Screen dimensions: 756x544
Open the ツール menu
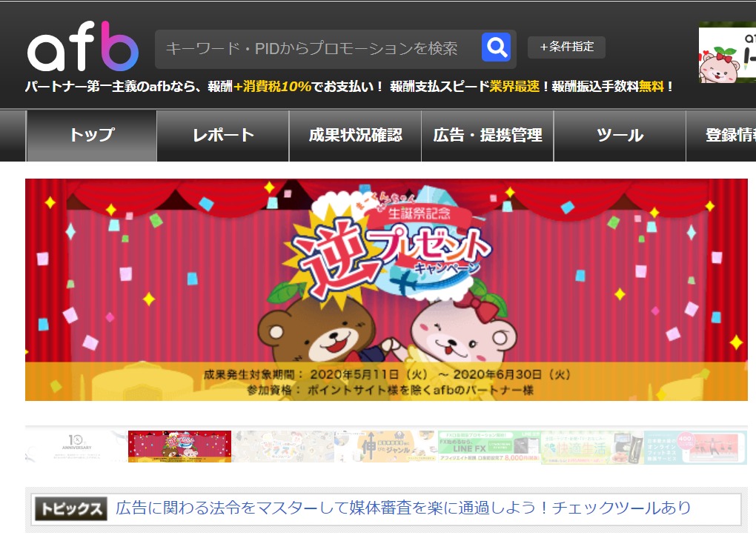[620, 136]
